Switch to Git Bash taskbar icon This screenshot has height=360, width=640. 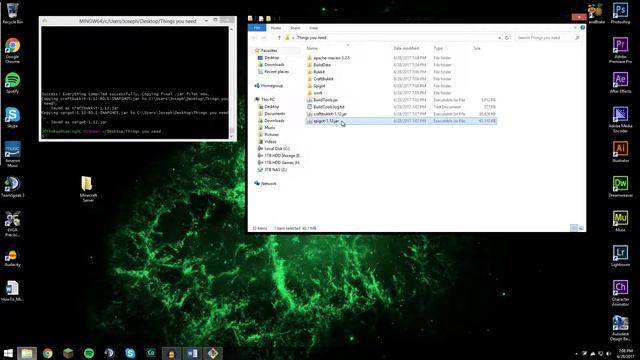point(213,353)
